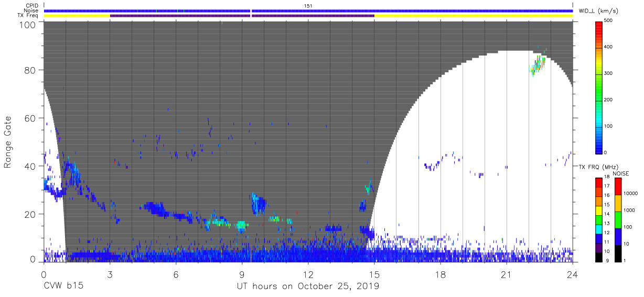Click the 200 tick on width colorbar
This screenshot has width=644, height=297.
(x=609, y=100)
